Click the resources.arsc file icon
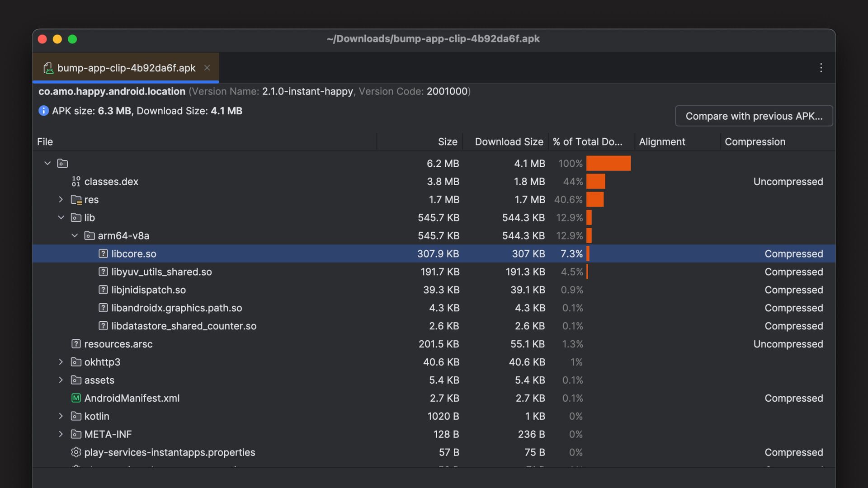 pos(76,344)
